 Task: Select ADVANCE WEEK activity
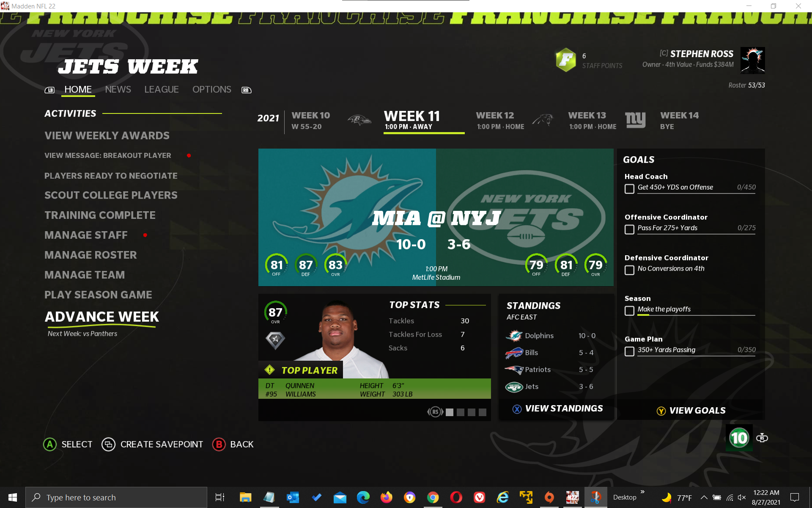coord(101,317)
